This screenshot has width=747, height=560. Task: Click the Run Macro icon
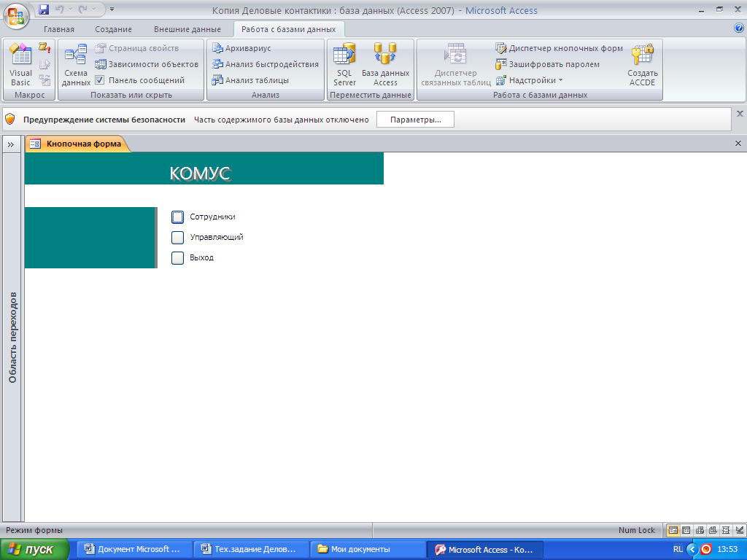tap(44, 47)
